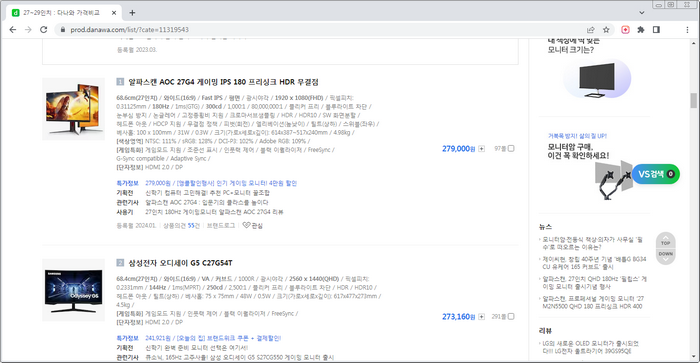Close the 27~29인치 다나와 tab

(114, 13)
